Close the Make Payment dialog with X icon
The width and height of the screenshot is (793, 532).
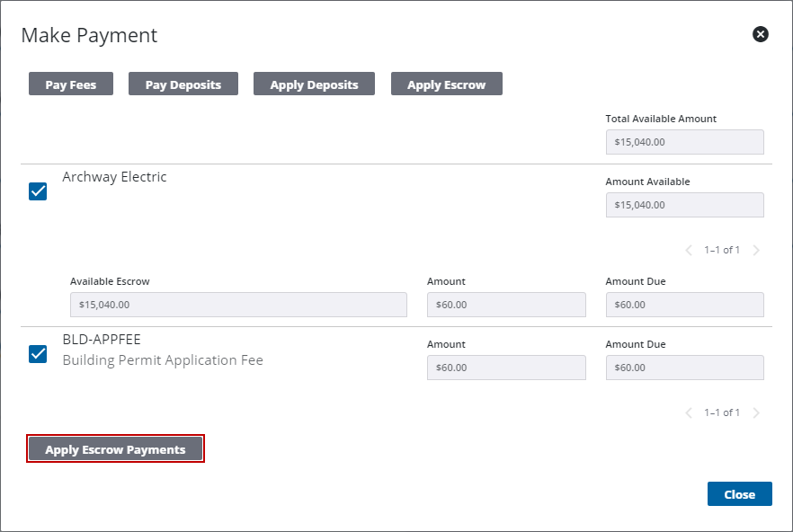tap(761, 34)
